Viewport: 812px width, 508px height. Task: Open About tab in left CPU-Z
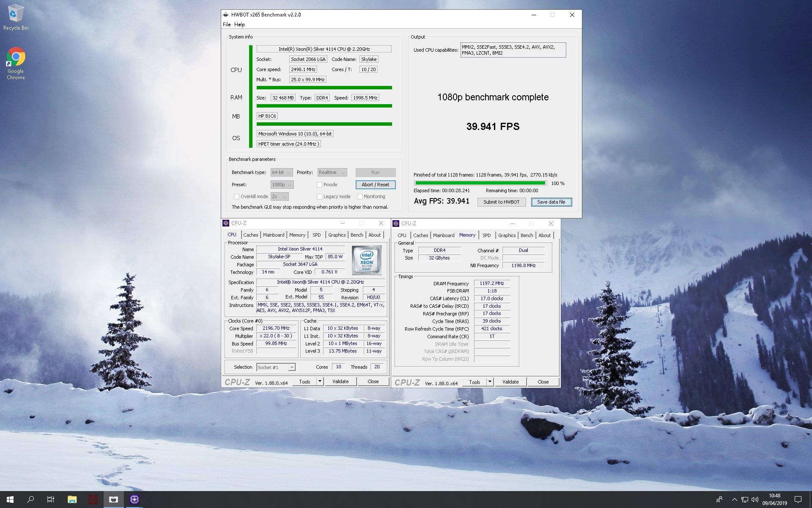tap(374, 235)
